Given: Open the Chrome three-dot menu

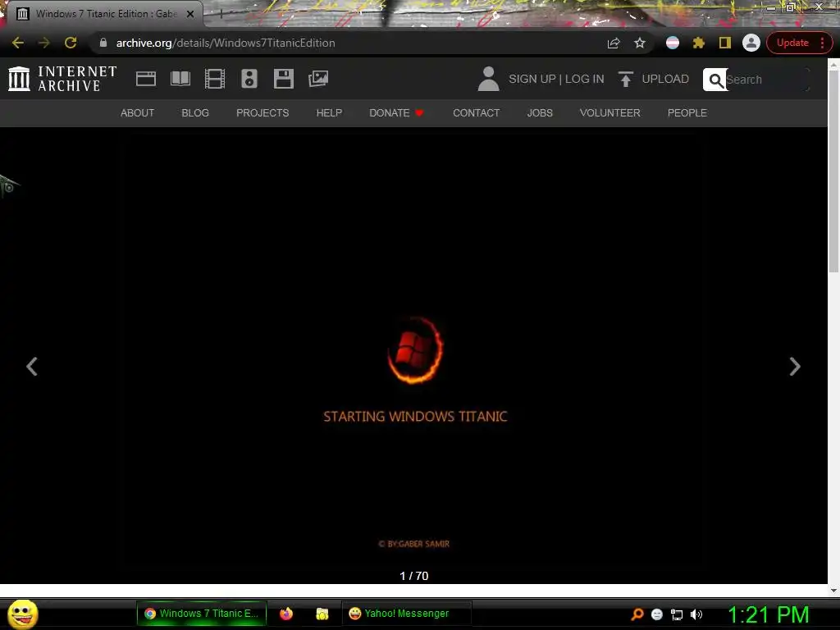Looking at the screenshot, I should click(x=822, y=43).
